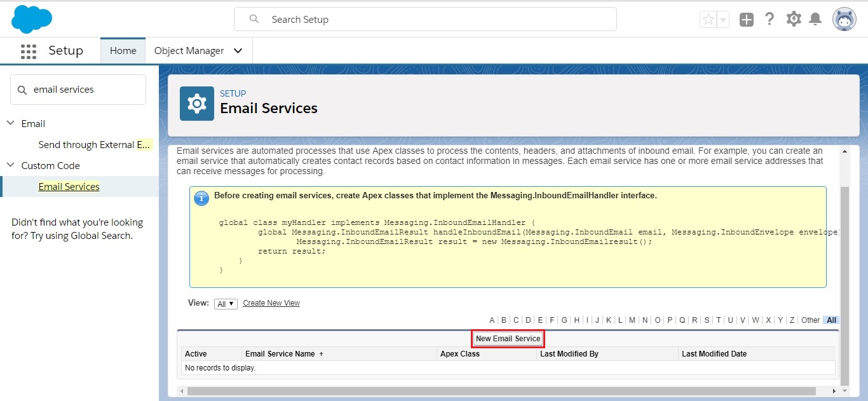Click the Setup app name label
The image size is (868, 401).
65,51
